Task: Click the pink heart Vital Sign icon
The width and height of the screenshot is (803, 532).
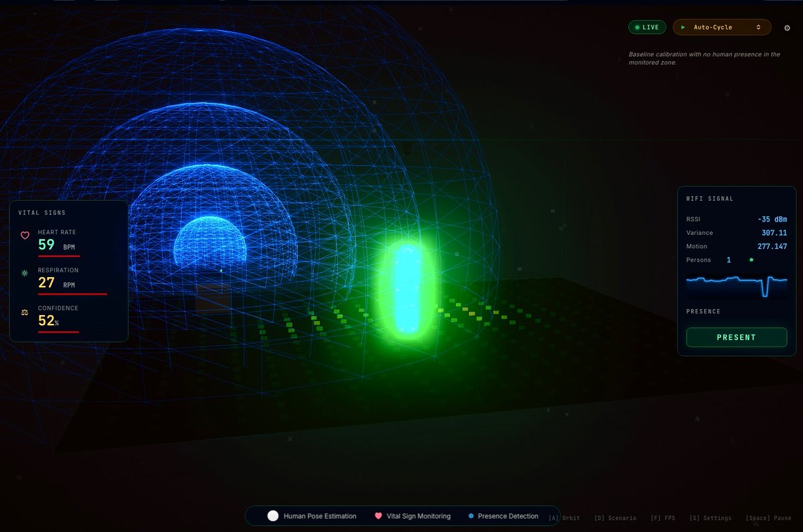Action: point(378,516)
